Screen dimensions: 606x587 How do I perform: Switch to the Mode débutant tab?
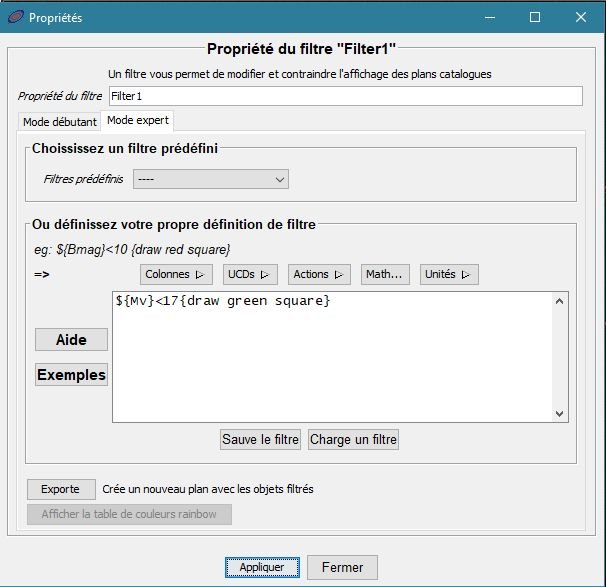click(60, 122)
